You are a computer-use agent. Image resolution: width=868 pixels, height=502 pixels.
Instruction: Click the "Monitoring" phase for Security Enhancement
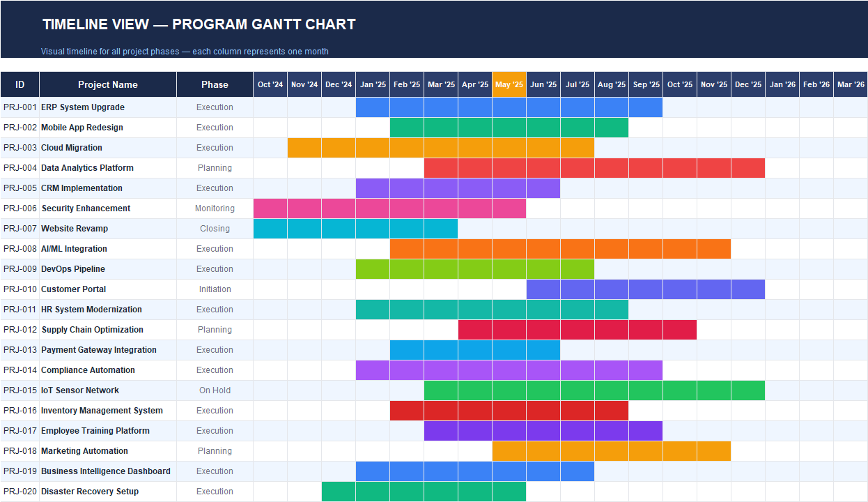coord(215,208)
